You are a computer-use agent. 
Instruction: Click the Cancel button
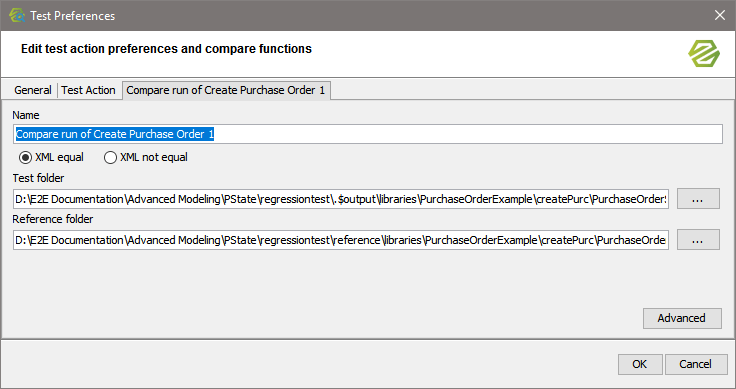tap(696, 364)
